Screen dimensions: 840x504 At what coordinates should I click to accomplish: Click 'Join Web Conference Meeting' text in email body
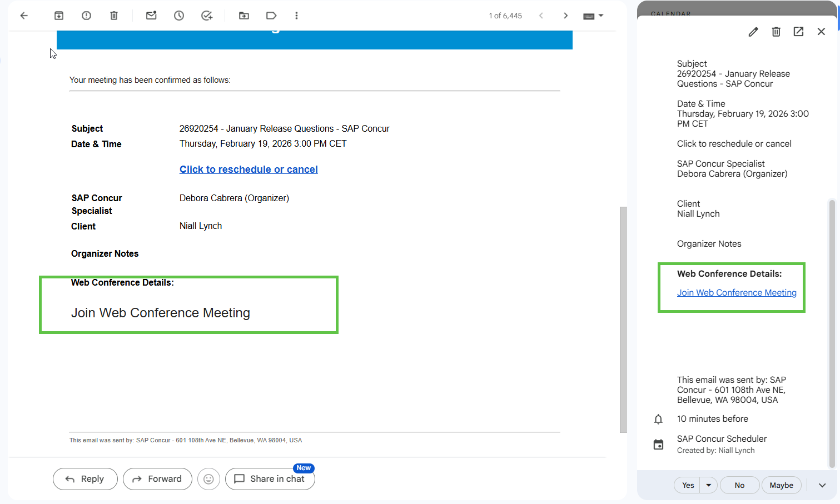click(x=161, y=313)
